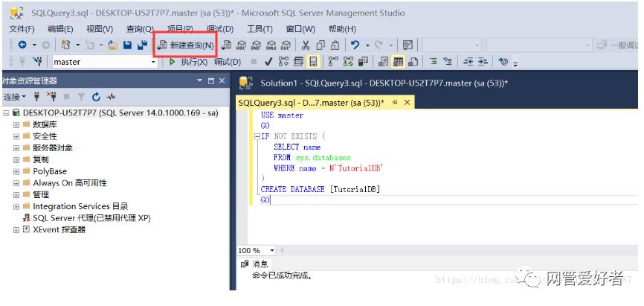
Task: Open a new DAX query
Action: click(286, 45)
